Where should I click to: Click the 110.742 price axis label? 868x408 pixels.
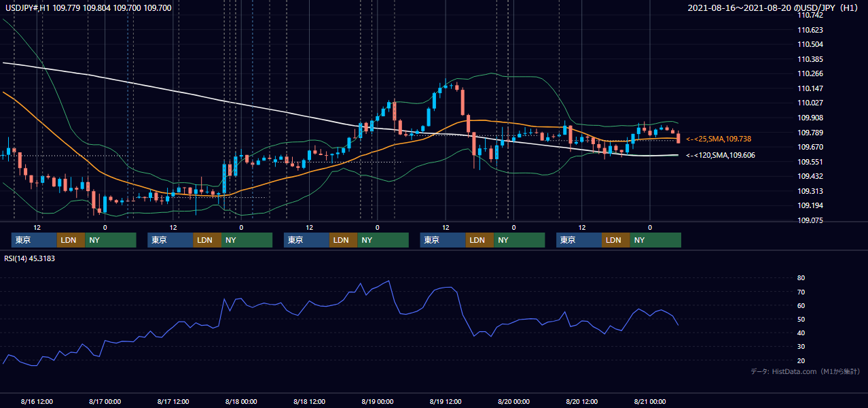point(810,15)
